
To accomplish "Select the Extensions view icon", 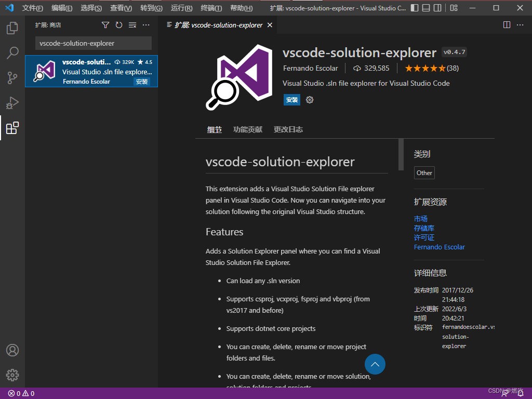I will click(x=12, y=128).
